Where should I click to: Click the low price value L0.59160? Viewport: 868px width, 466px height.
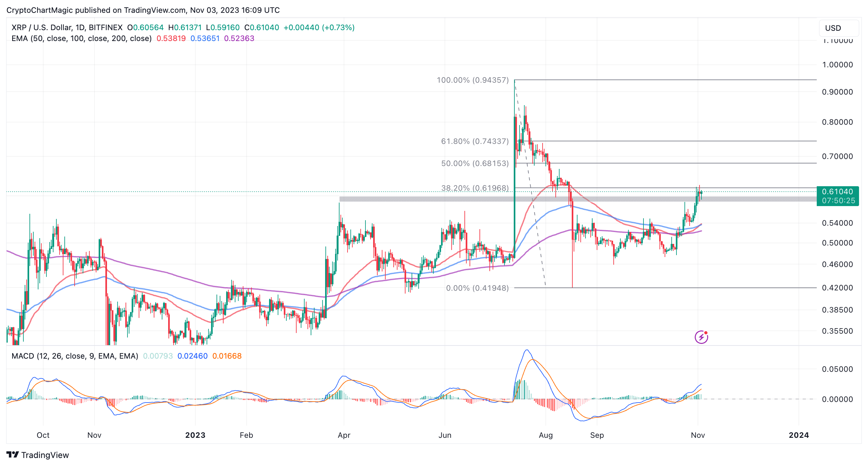223,27
